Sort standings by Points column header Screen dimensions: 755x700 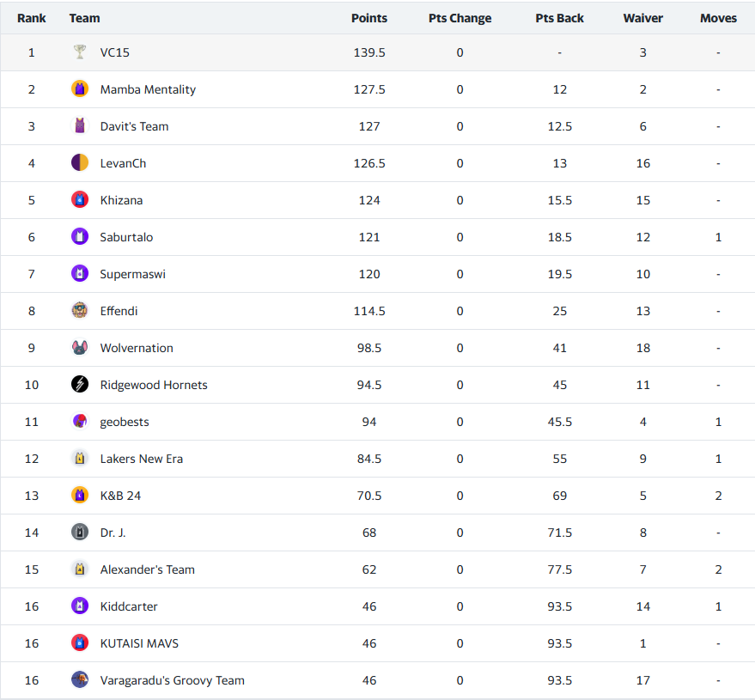(x=369, y=18)
